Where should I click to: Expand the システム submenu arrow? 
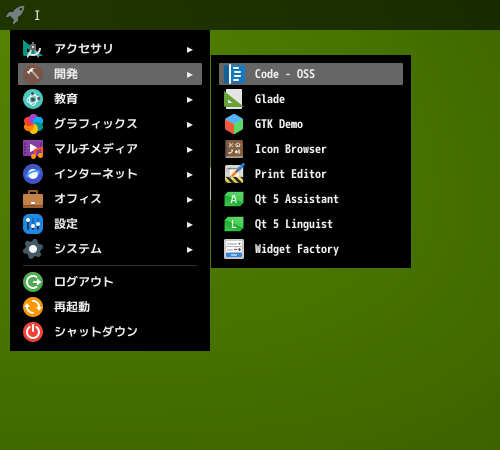pos(190,250)
